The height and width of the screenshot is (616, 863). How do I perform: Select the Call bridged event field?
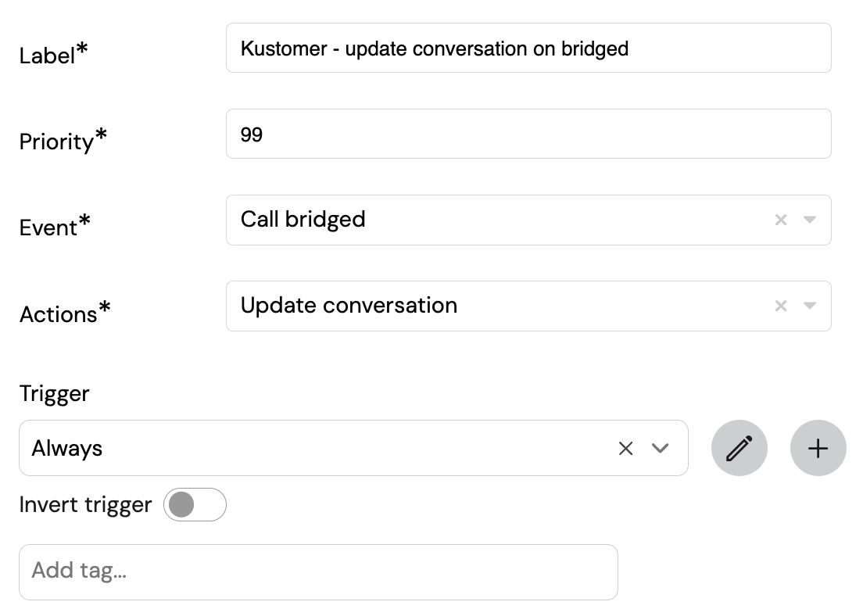tap(528, 220)
